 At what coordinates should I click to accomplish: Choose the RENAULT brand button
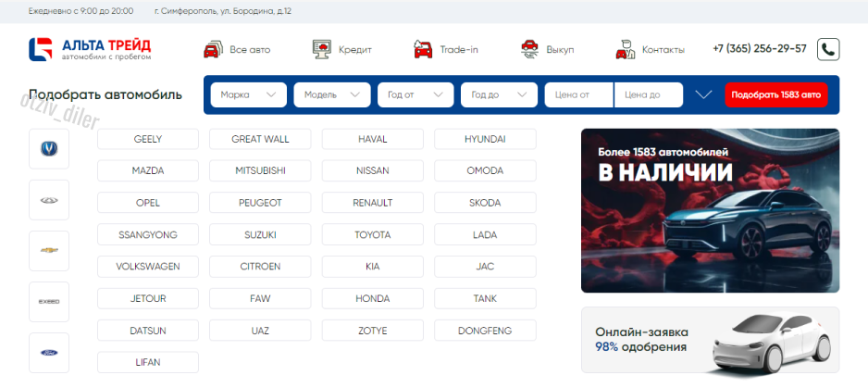pos(373,203)
